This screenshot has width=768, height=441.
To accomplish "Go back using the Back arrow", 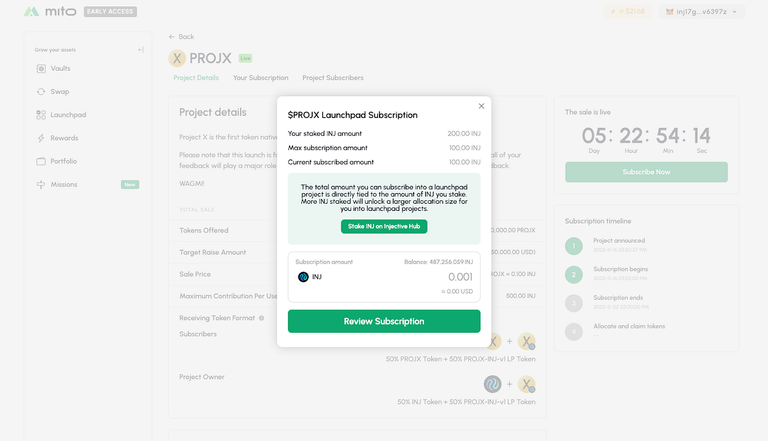I will [x=172, y=36].
